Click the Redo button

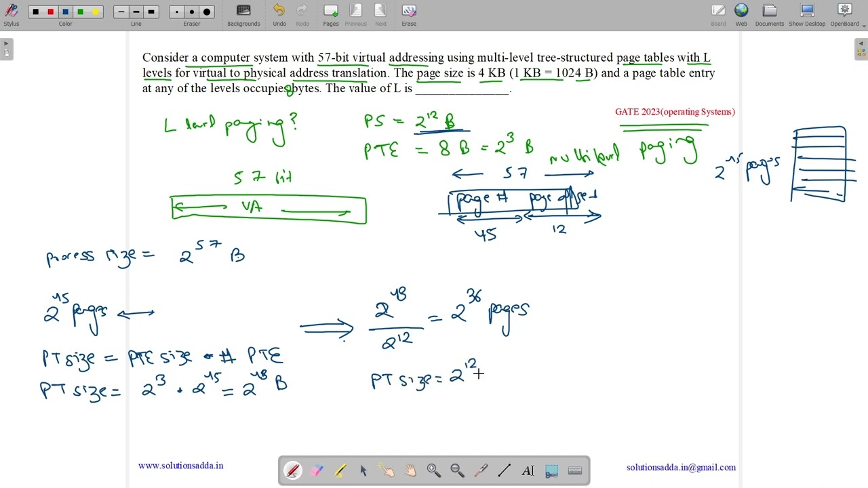click(302, 15)
